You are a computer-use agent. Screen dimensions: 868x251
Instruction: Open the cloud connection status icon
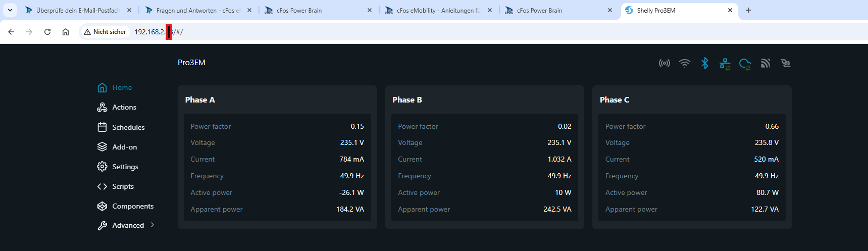(x=745, y=64)
